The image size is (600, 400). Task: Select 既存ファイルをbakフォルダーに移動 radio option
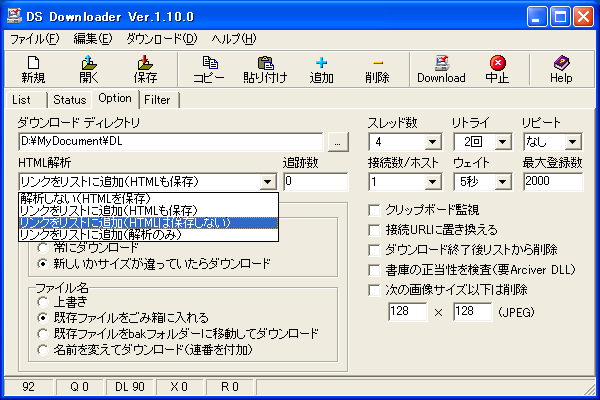pyautogui.click(x=42, y=334)
